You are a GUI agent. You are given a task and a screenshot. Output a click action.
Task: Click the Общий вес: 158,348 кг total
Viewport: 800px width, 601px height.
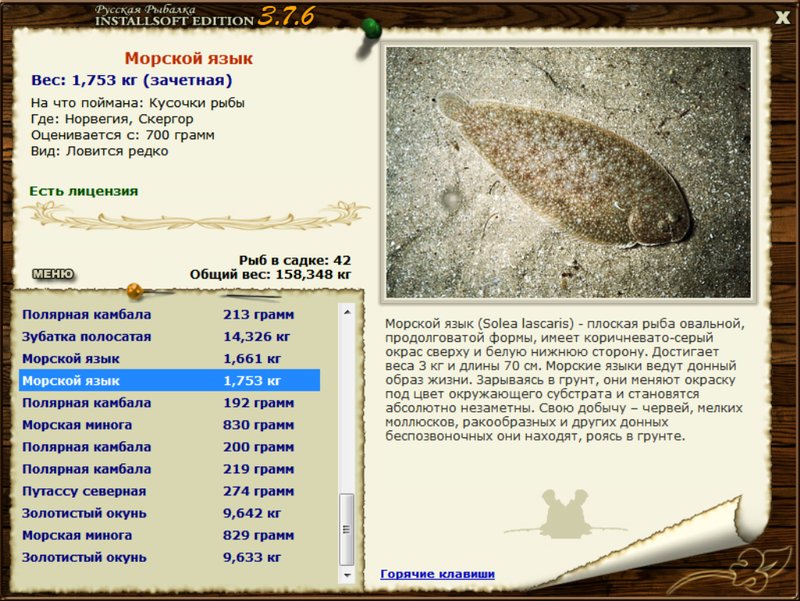pos(270,274)
